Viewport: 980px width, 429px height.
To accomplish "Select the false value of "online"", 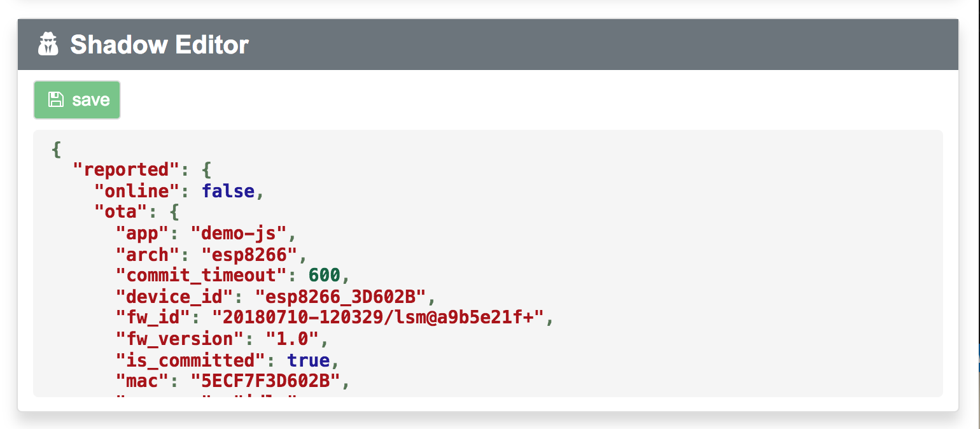I will point(228,191).
